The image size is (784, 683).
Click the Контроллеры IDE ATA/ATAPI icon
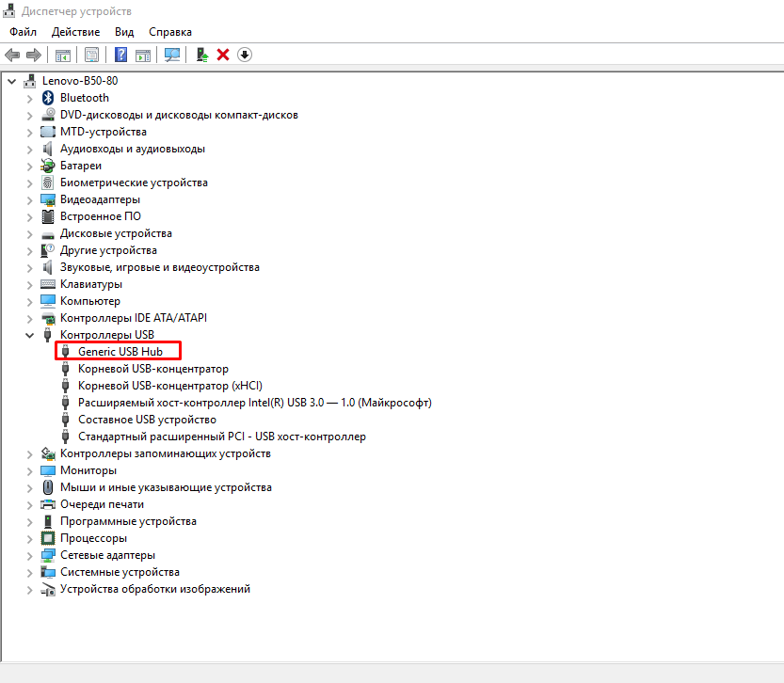pos(48,318)
